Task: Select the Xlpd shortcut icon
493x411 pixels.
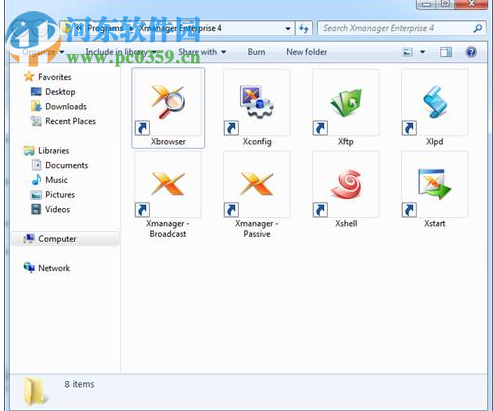Action: [x=435, y=108]
